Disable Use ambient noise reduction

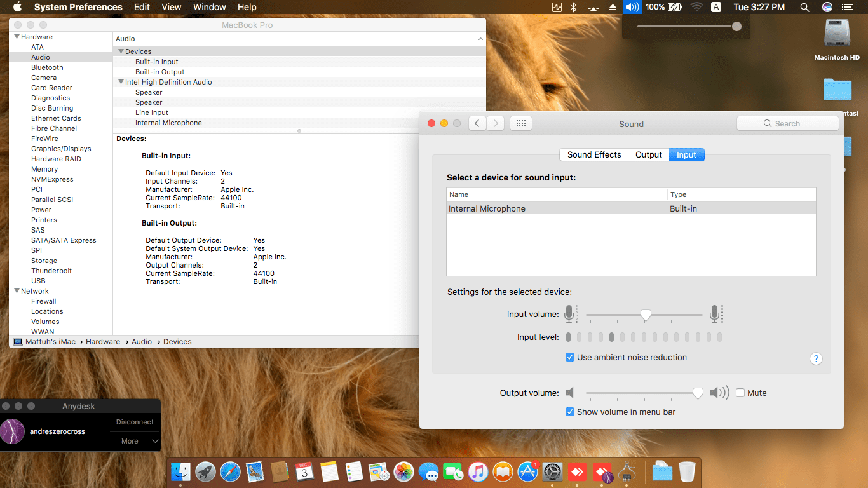click(570, 357)
